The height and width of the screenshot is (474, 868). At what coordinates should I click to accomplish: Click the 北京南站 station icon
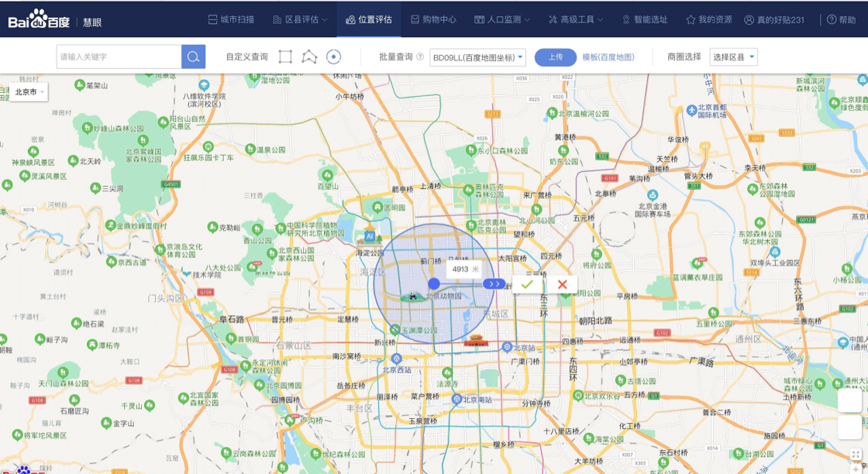click(456, 399)
